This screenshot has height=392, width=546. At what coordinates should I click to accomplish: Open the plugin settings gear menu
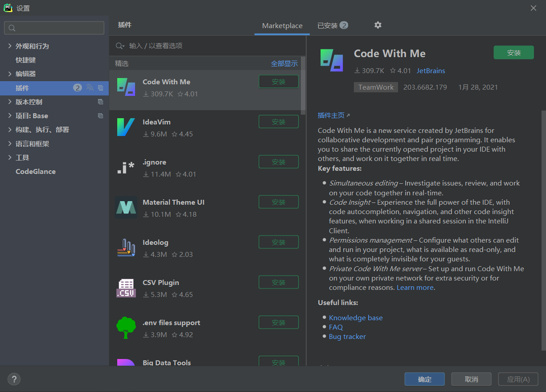(x=378, y=25)
